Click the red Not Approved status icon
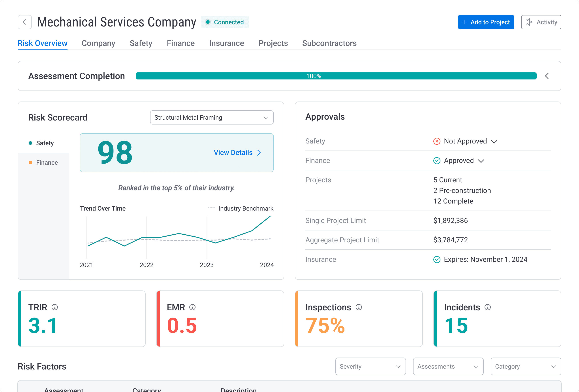Image resolution: width=579 pixels, height=392 pixels. tap(436, 141)
